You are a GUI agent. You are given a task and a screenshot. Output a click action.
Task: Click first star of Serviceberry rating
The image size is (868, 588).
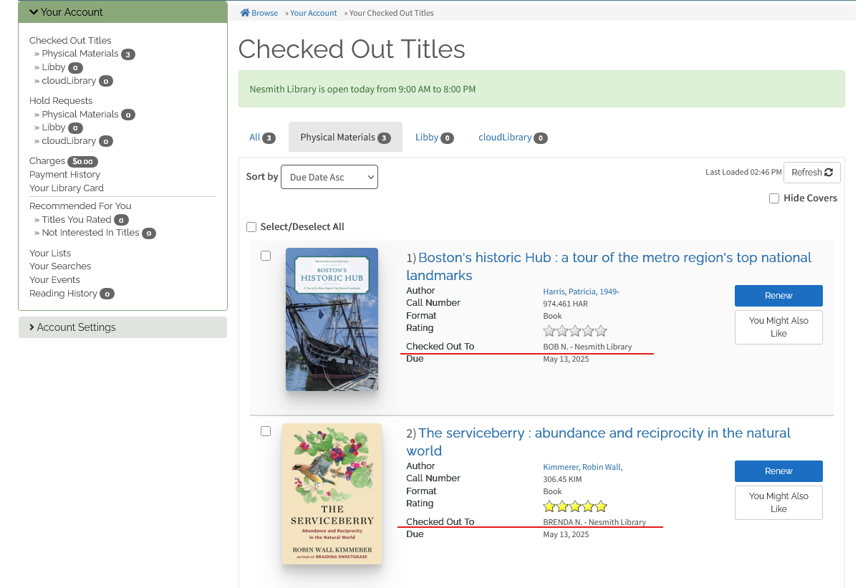point(549,506)
